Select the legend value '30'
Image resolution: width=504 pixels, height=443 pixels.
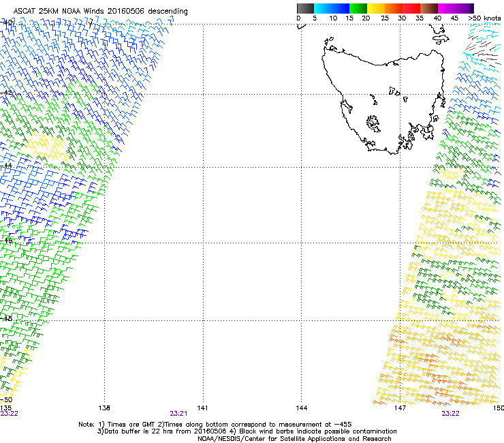pos(402,18)
